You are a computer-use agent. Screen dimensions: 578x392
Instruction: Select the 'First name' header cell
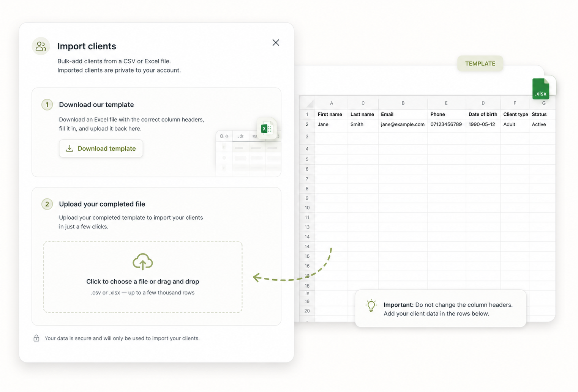(x=331, y=114)
